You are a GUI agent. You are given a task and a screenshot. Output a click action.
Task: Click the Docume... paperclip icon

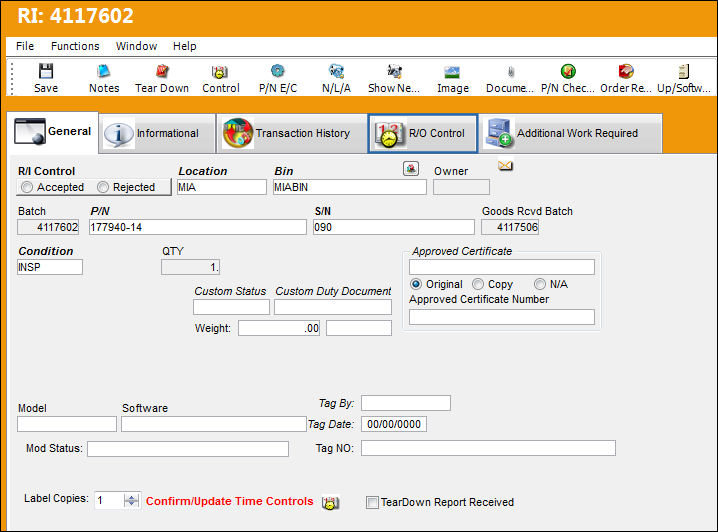coord(511,72)
